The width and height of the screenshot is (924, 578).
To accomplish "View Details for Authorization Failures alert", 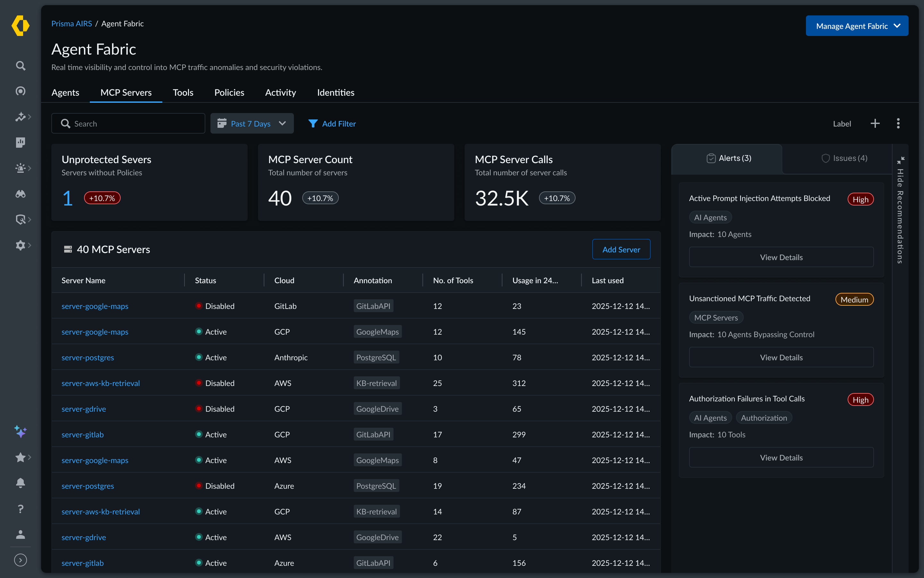I will tap(781, 457).
